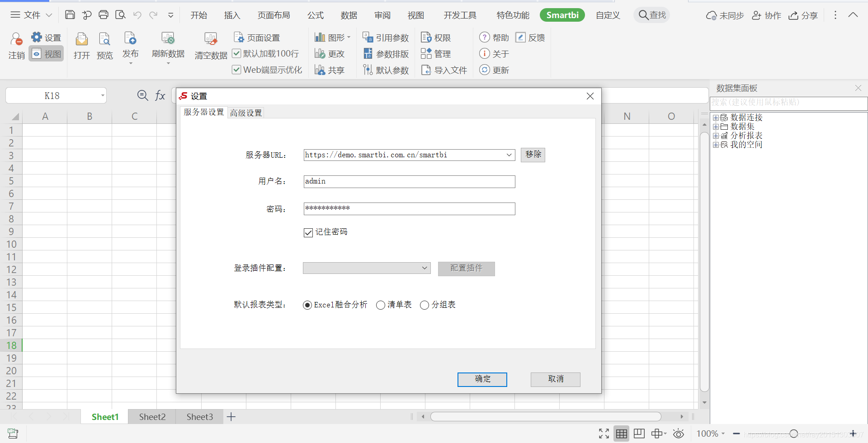Click the Redo arrow icon

154,15
